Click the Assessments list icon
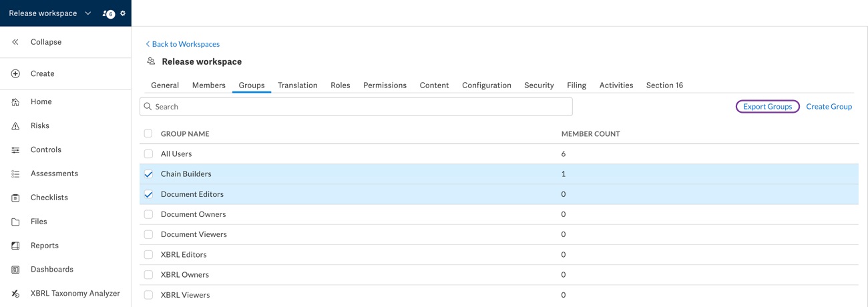The height and width of the screenshot is (307, 868). coord(15,174)
